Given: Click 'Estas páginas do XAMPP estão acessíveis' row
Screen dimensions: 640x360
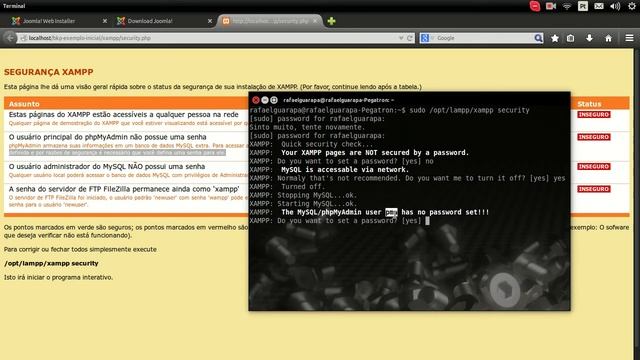Looking at the screenshot, I should pos(124,115).
